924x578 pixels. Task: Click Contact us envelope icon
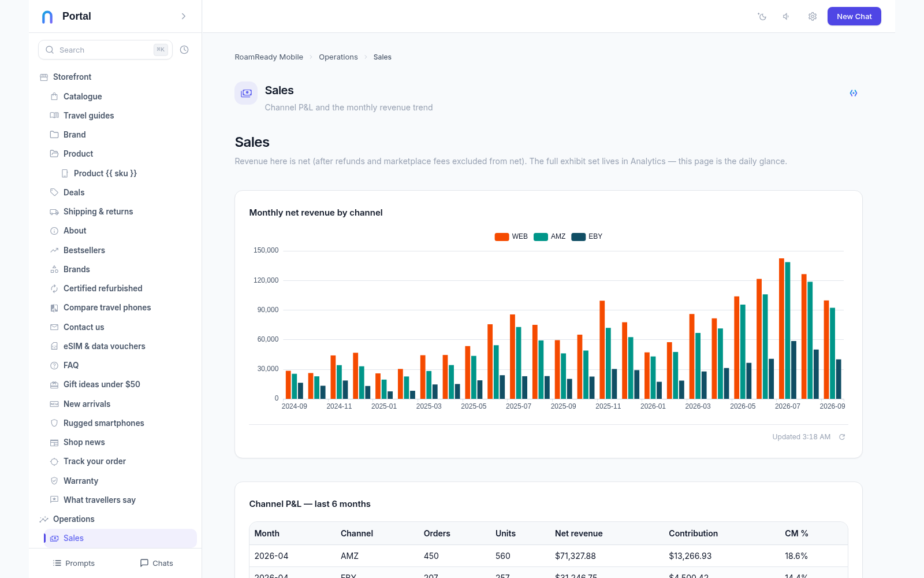point(54,327)
